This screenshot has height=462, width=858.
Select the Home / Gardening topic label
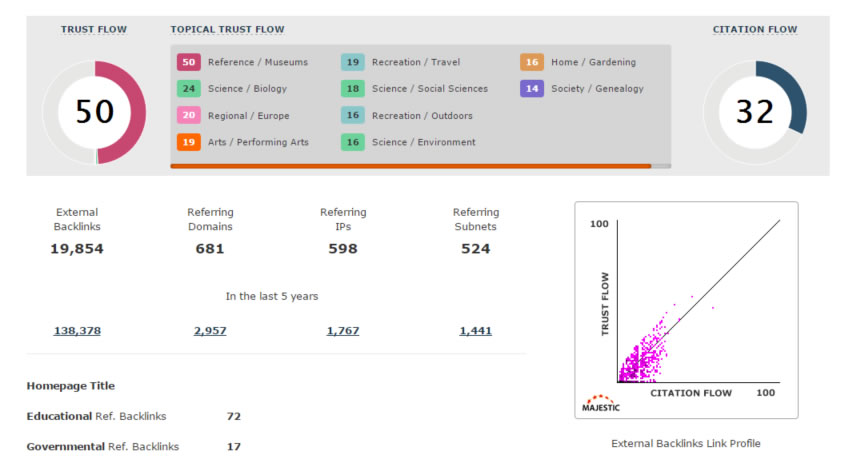594,62
